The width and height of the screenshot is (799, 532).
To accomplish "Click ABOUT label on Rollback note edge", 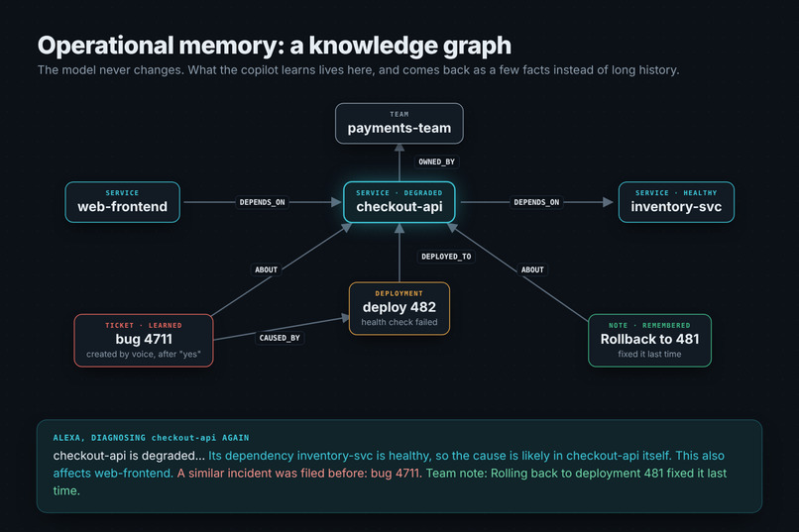I will [532, 269].
